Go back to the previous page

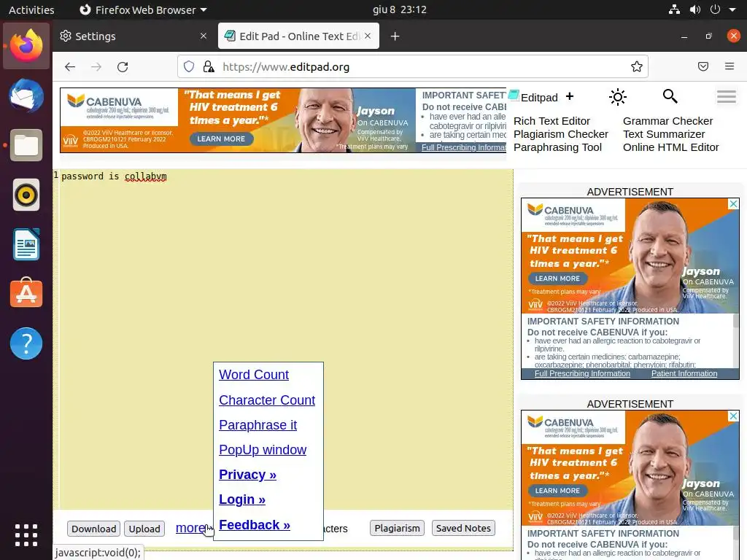pyautogui.click(x=70, y=66)
